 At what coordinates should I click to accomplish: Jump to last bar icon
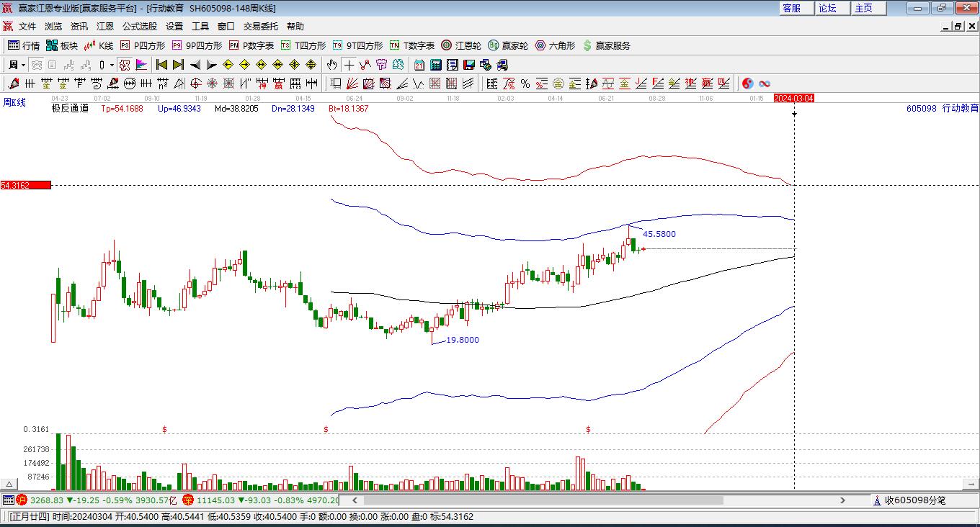[178, 65]
